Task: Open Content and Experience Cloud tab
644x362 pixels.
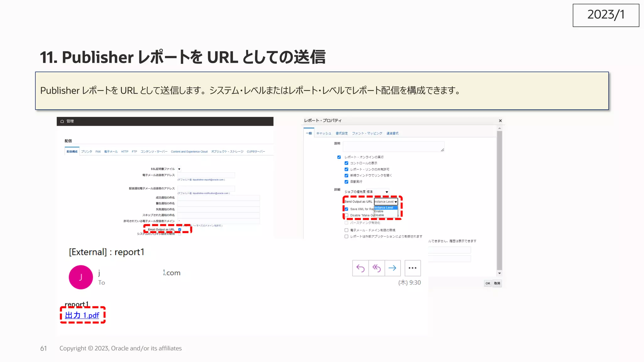Action: click(189, 151)
